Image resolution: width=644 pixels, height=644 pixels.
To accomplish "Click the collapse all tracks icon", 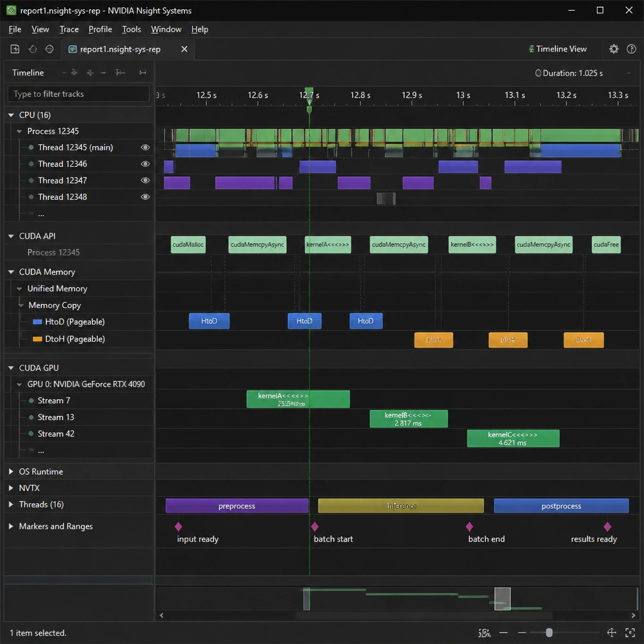I will point(90,72).
